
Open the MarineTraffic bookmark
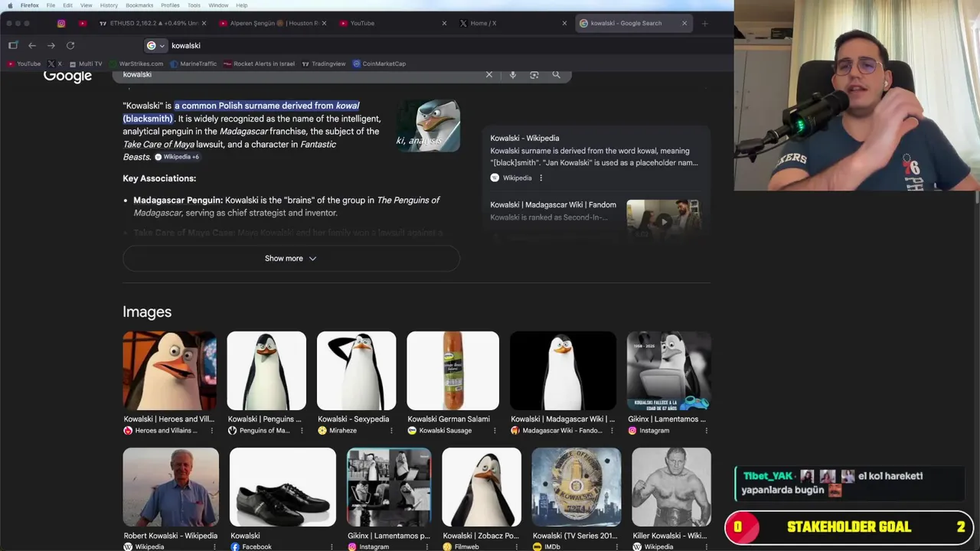click(194, 64)
